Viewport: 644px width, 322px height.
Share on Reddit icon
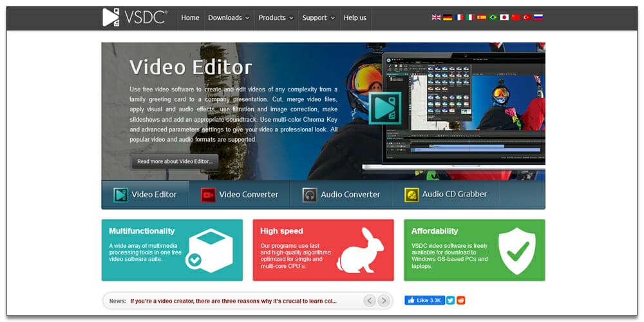461,300
